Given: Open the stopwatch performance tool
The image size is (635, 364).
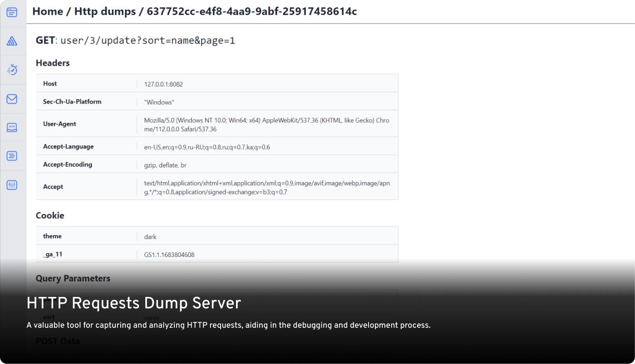Looking at the screenshot, I should pyautogui.click(x=11, y=69).
